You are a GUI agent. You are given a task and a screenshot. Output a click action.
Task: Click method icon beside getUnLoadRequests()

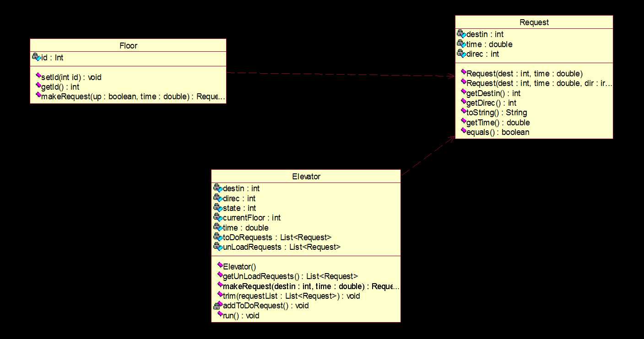(220, 275)
